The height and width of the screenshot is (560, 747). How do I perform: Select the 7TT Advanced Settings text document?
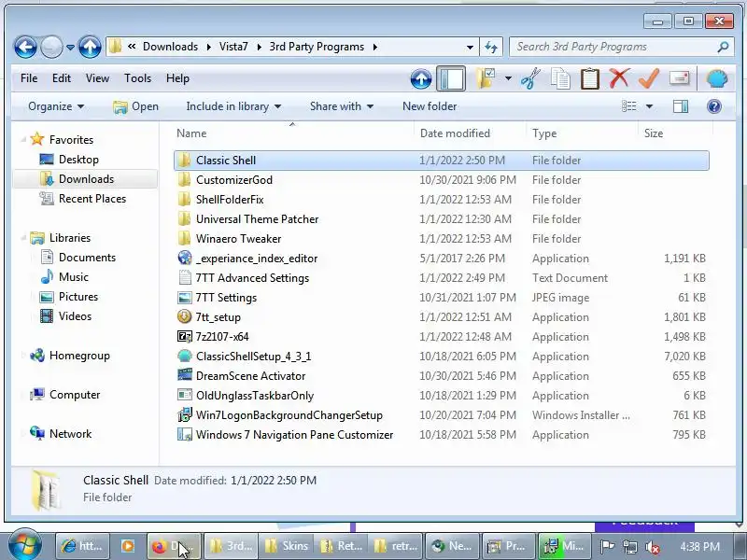[441, 278]
